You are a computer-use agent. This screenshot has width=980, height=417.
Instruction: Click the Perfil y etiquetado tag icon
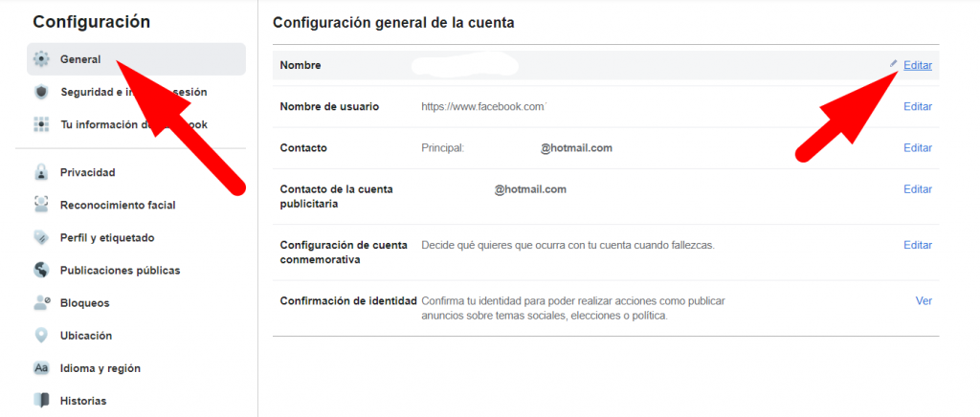41,237
